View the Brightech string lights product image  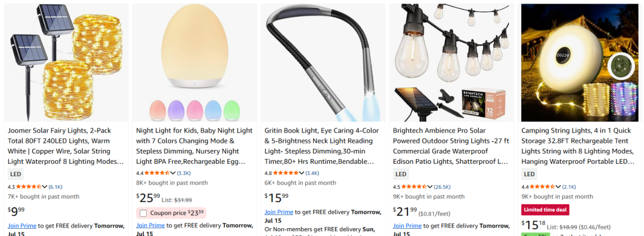(x=452, y=63)
